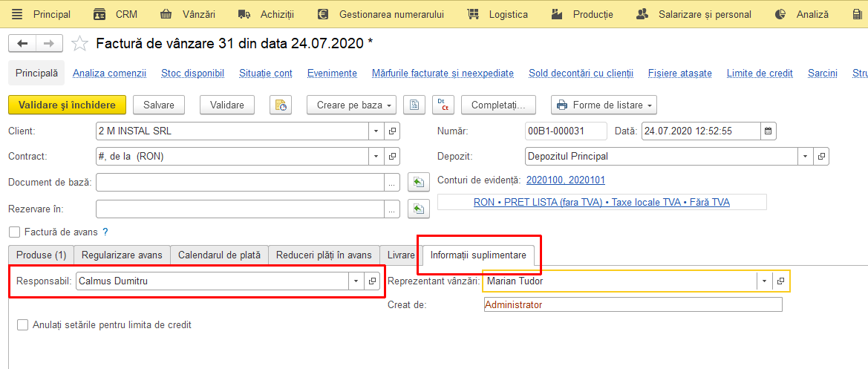This screenshot has width=868, height=369.
Task: Open the Evenimente link
Action: click(x=332, y=73)
